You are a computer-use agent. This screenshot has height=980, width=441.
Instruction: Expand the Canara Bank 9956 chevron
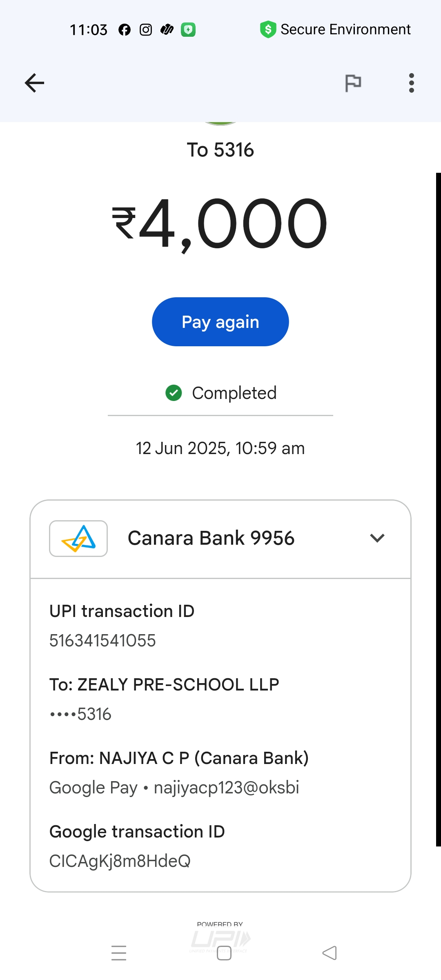click(377, 538)
